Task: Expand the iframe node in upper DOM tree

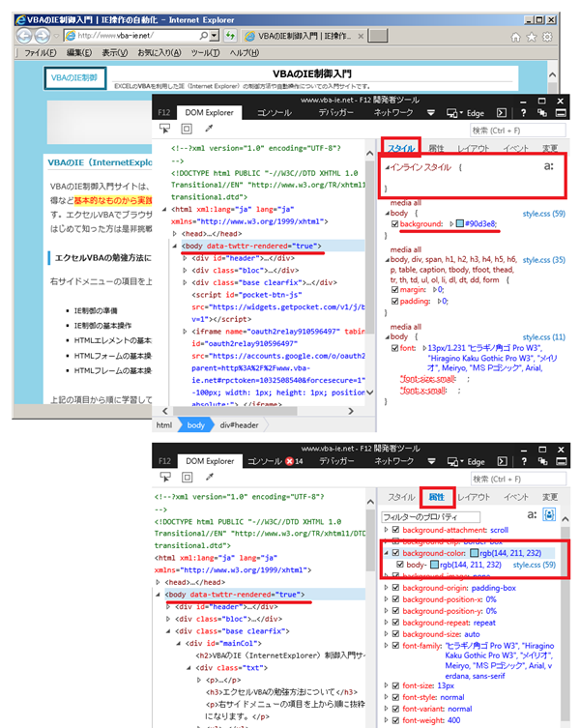Action: pyautogui.click(x=185, y=332)
